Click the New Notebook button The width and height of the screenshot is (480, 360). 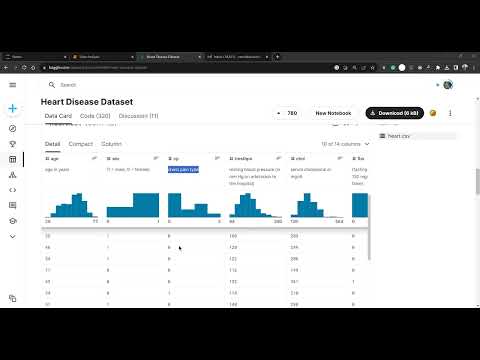pyautogui.click(x=333, y=113)
